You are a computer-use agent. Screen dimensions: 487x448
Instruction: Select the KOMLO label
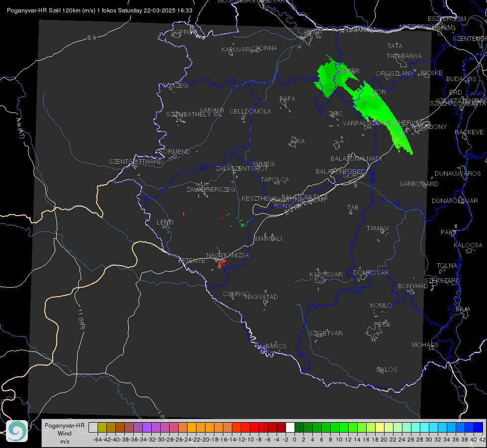click(x=381, y=306)
